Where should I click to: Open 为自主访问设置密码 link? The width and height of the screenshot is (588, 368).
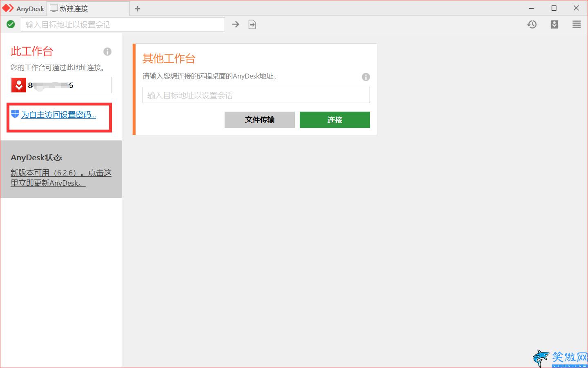58,115
